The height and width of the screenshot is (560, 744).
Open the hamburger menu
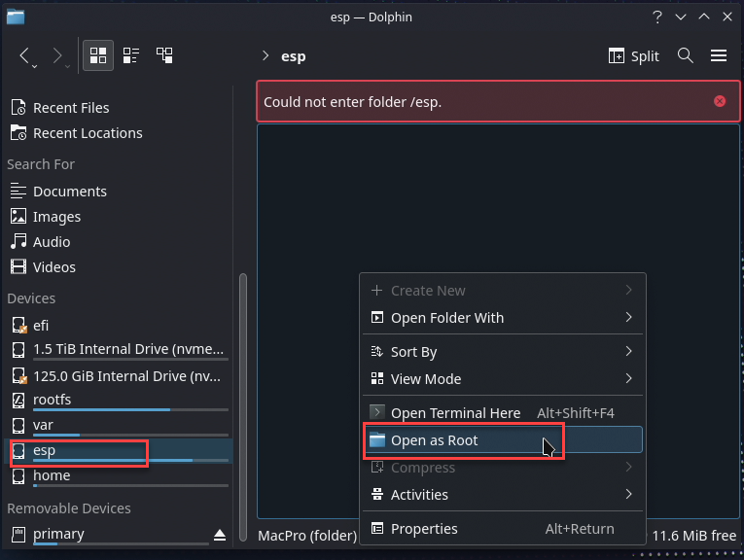coord(719,55)
